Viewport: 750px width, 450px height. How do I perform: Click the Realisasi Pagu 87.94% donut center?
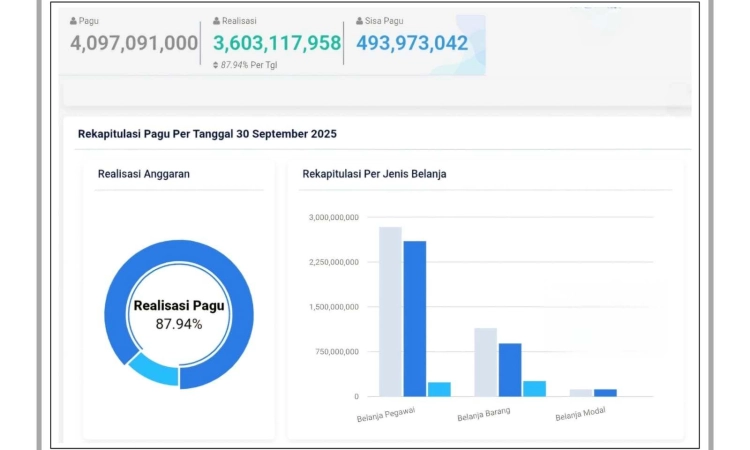point(179,314)
